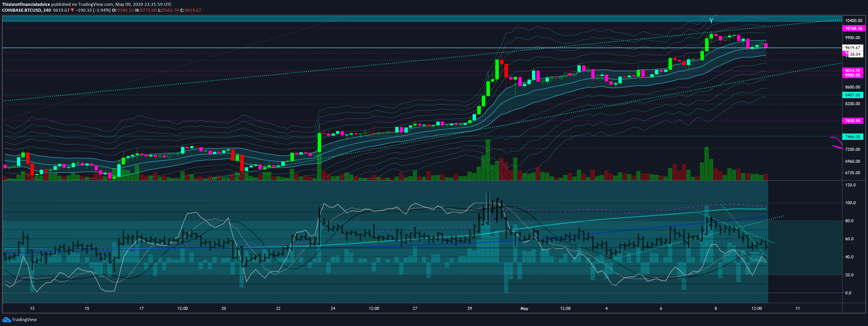Click the 120.0 oscillator axis value
This screenshot has height=326, width=868.
point(850,185)
